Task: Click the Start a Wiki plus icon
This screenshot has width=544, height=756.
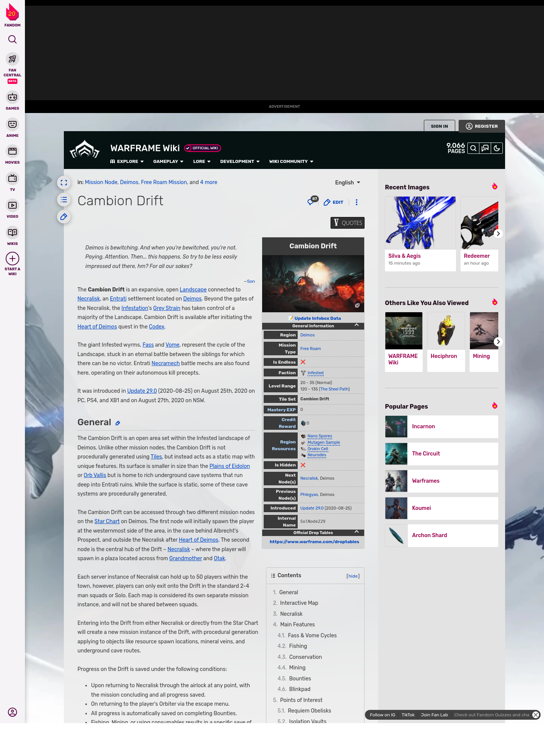Action: [x=12, y=259]
